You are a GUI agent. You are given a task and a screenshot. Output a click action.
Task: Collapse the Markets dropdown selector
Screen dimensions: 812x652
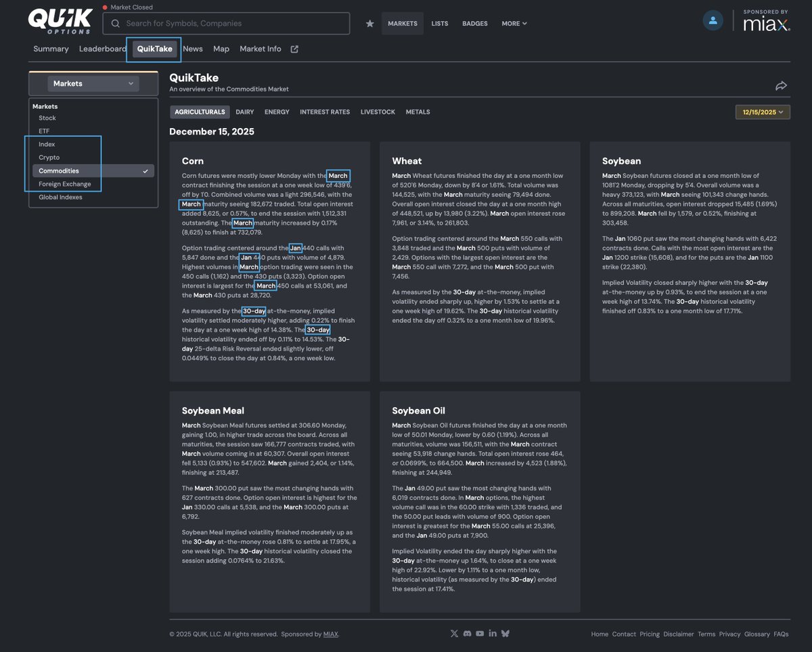pos(93,83)
